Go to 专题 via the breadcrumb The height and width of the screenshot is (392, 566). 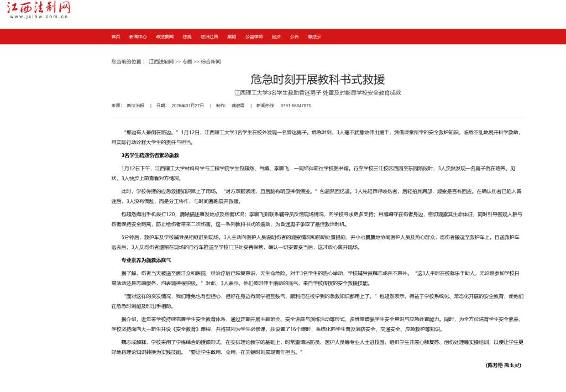187,61
